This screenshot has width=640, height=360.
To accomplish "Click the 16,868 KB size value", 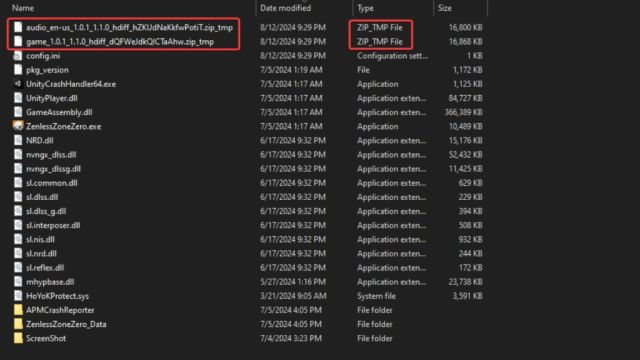I will tap(465, 41).
